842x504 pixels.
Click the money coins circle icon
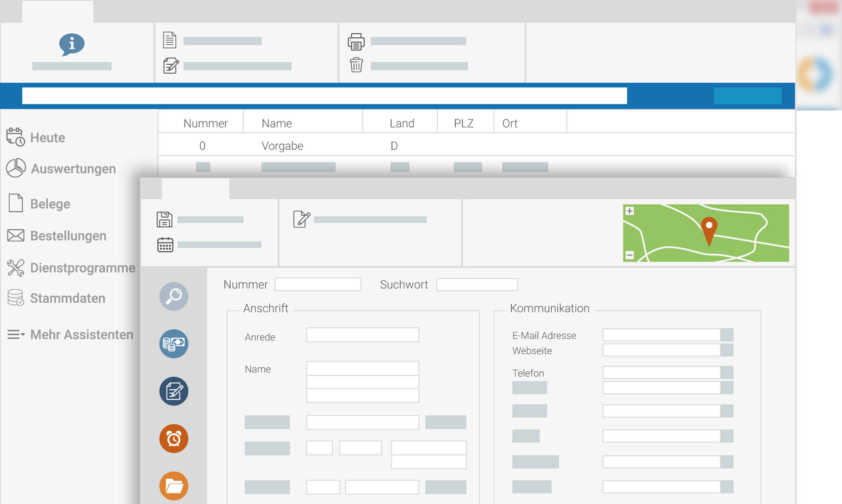174,344
